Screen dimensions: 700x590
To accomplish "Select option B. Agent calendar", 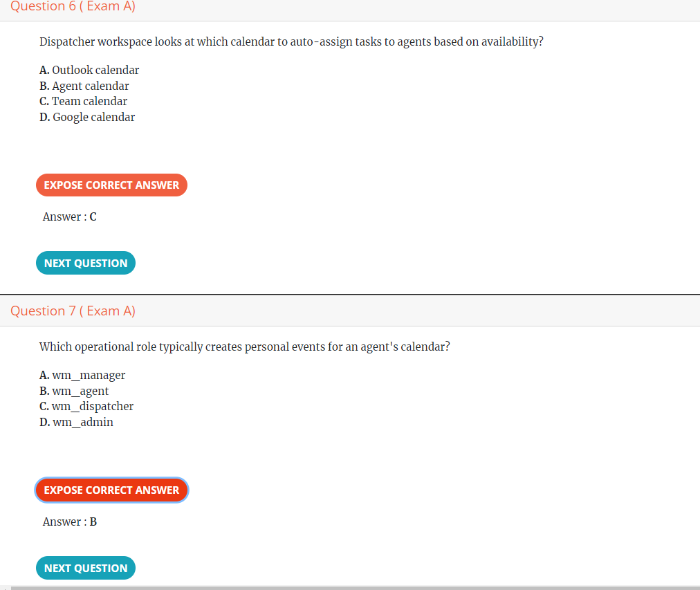I will tap(84, 86).
